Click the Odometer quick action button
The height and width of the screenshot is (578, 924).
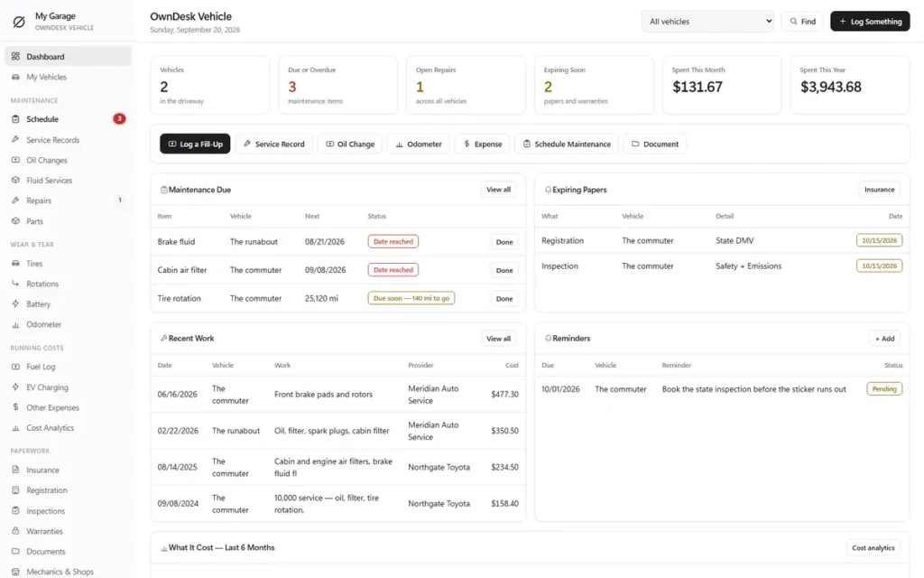419,144
